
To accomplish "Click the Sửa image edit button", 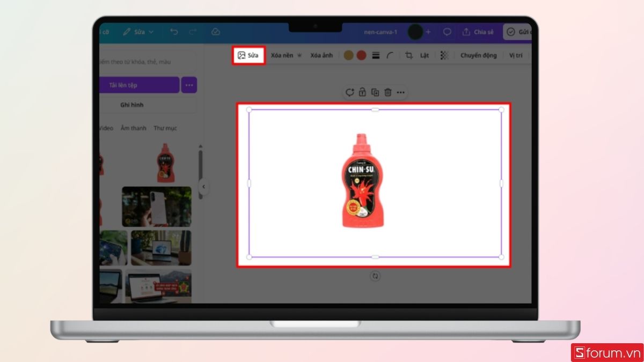I will tap(248, 55).
